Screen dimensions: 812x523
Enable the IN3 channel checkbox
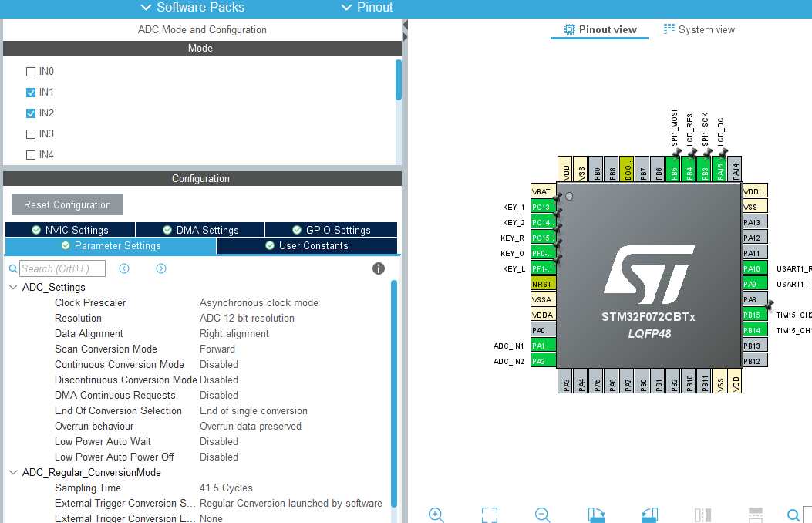click(31, 133)
